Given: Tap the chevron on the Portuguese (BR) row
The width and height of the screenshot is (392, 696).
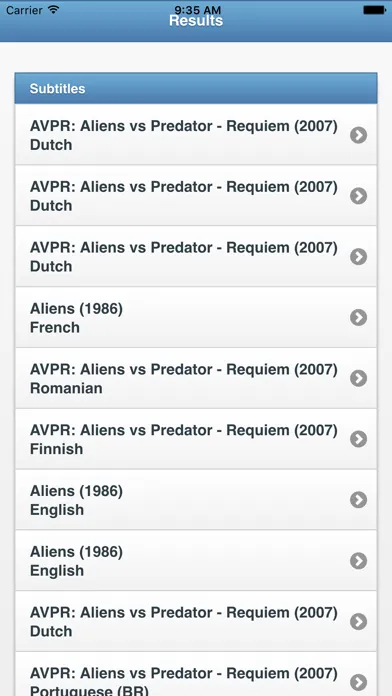Looking at the screenshot, I should 358,682.
